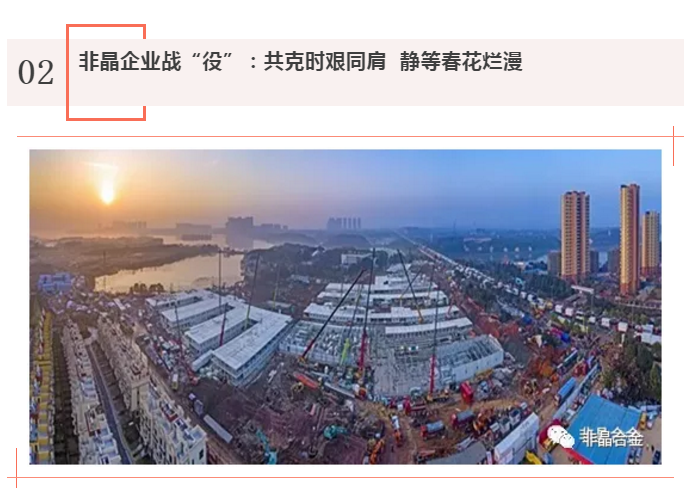
Task: Click the setting sun in the photo
Action: point(108,193)
